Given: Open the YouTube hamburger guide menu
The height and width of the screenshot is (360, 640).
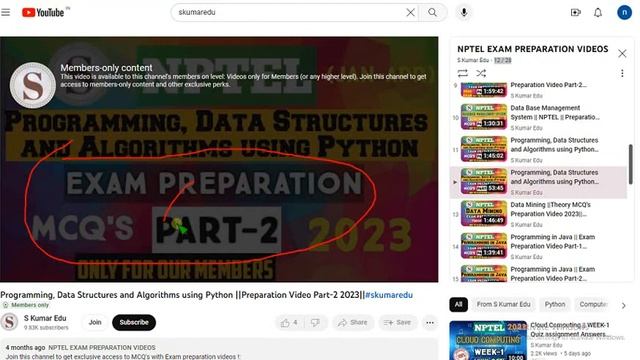Looking at the screenshot, I should pos(6,12).
